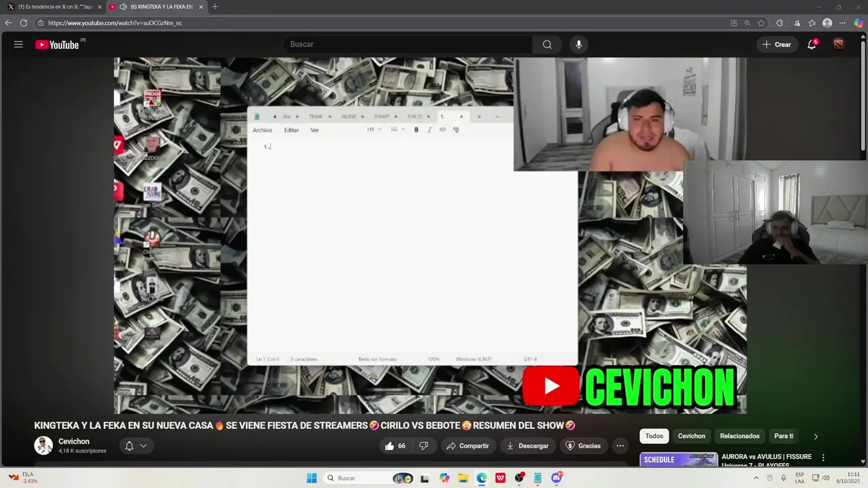
Task: Open the Copilot app on taskbar
Action: click(x=444, y=478)
